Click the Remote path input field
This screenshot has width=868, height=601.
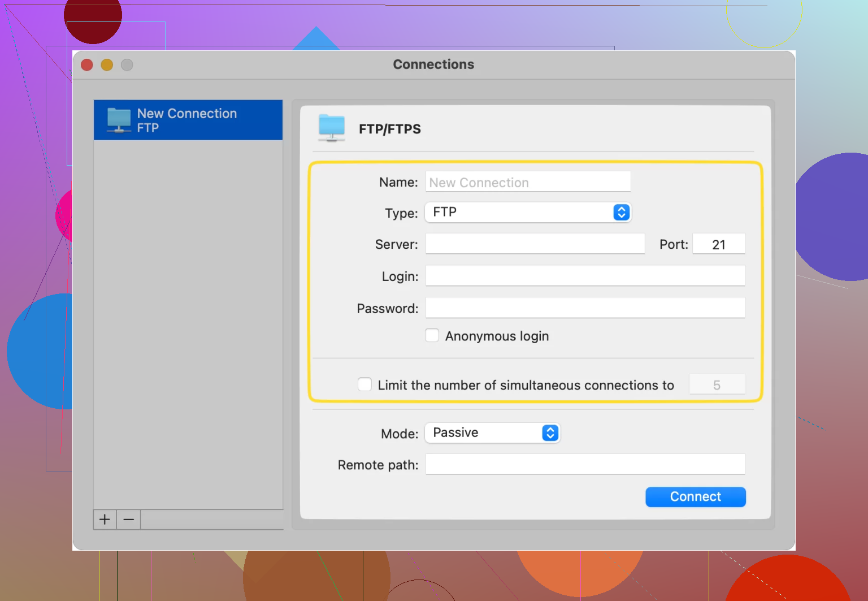pyautogui.click(x=585, y=464)
